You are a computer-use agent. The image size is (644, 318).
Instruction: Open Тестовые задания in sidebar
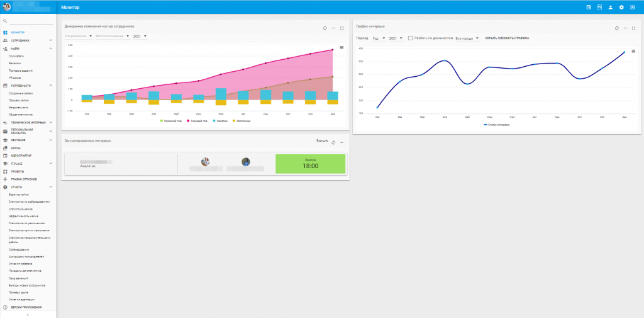pos(21,71)
